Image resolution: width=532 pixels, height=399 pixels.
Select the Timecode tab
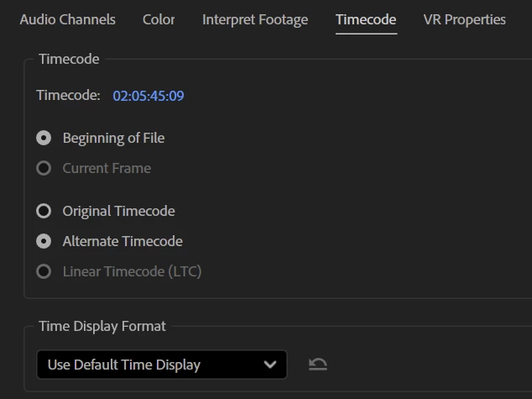coord(366,19)
